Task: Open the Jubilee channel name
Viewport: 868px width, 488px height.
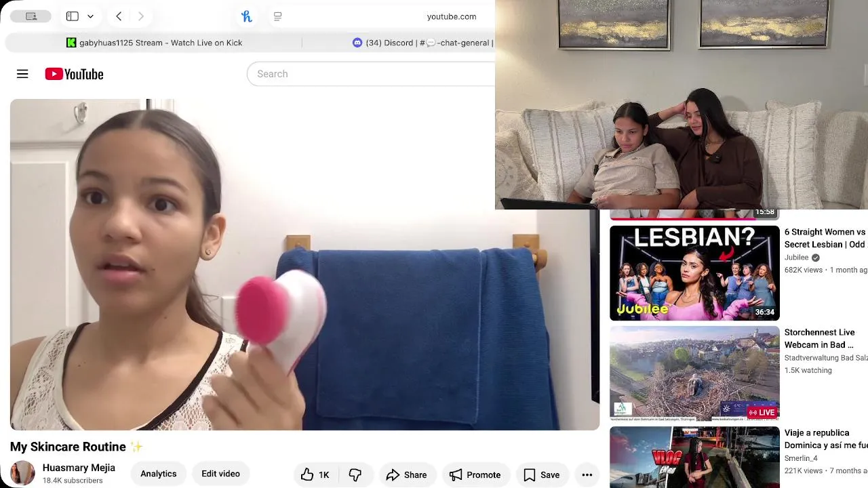Action: pyautogui.click(x=797, y=258)
